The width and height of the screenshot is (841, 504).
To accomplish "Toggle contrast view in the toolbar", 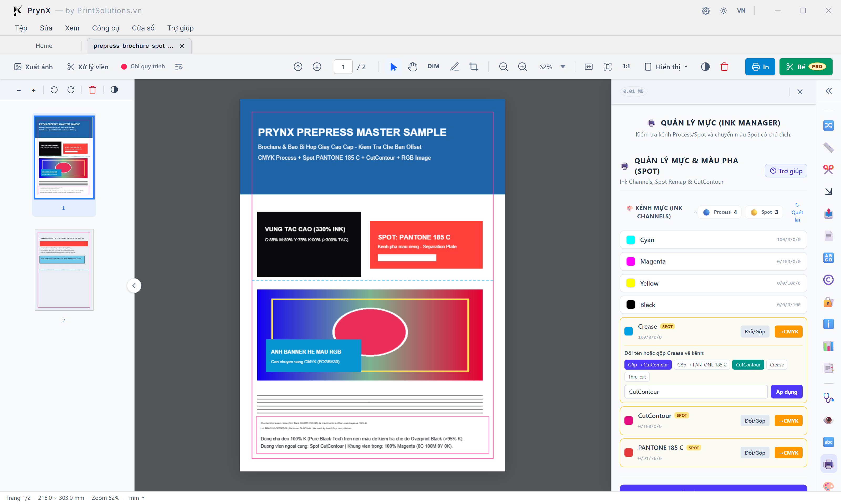I will [705, 67].
